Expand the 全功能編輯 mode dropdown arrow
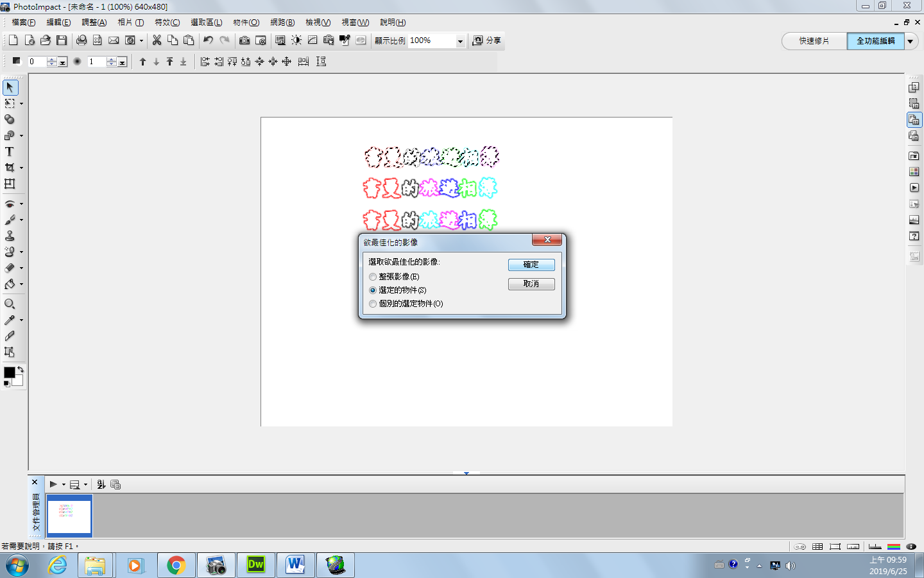Screen dimensions: 924x578 pos(911,41)
